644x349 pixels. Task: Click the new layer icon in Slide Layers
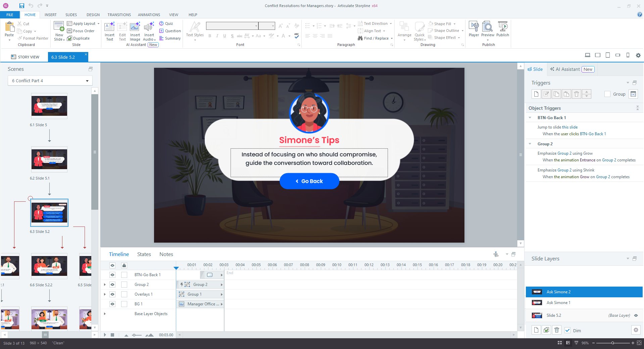536,330
